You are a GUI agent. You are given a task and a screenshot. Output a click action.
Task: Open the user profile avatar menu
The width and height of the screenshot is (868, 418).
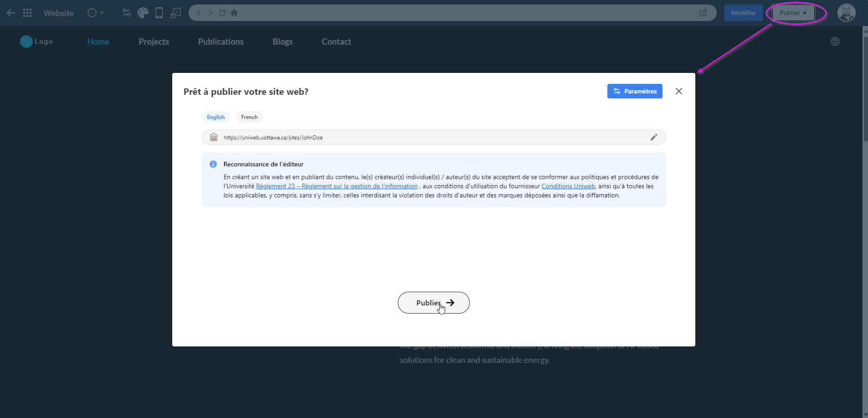click(846, 13)
